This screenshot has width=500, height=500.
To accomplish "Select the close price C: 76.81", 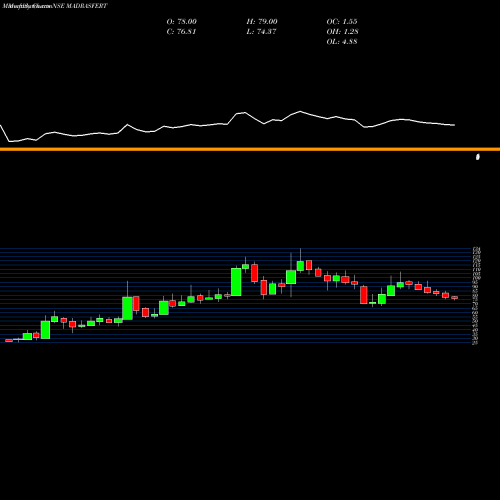I will coord(181,32).
